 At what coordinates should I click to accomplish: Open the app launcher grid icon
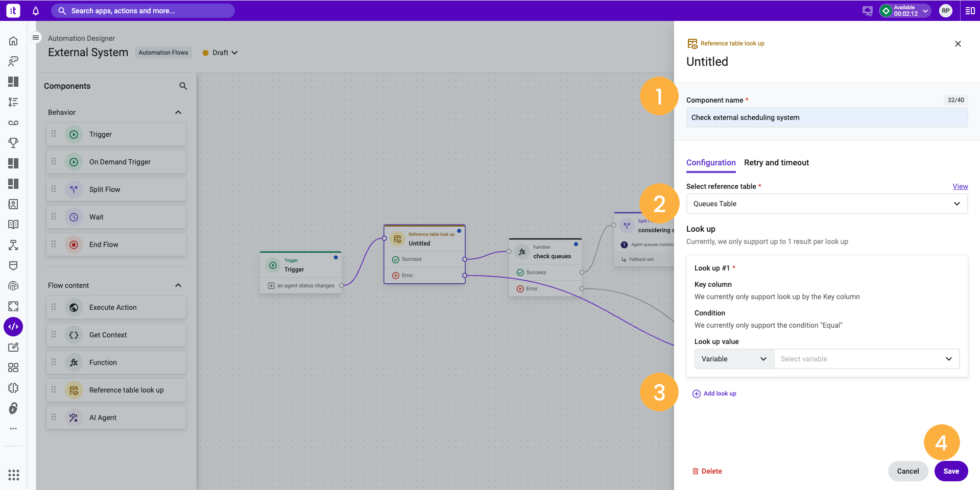(14, 475)
